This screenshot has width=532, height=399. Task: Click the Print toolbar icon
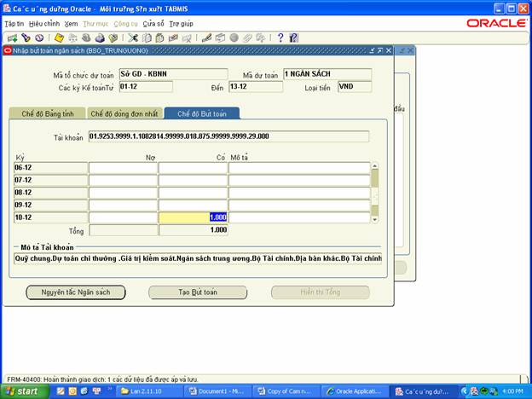pos(100,38)
